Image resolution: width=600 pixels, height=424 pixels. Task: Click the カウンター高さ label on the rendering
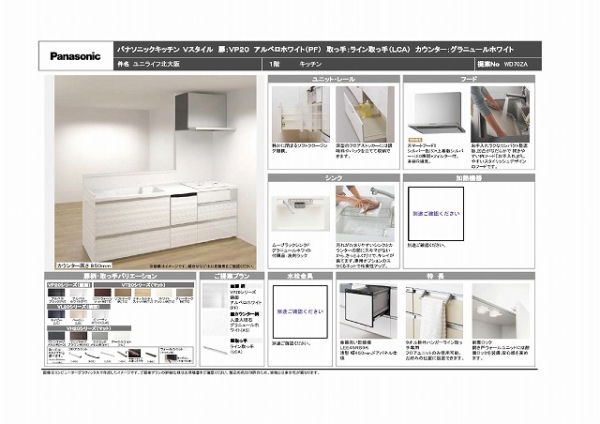[x=84, y=265]
